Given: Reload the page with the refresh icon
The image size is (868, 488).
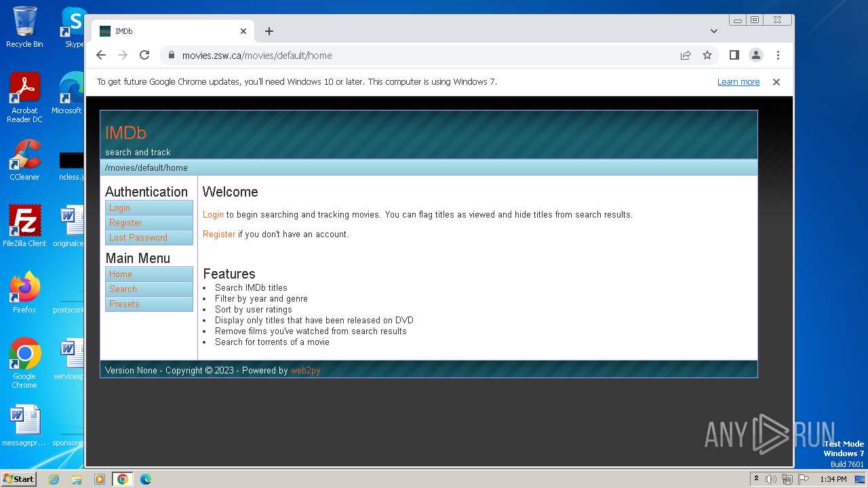Looking at the screenshot, I should tap(144, 56).
